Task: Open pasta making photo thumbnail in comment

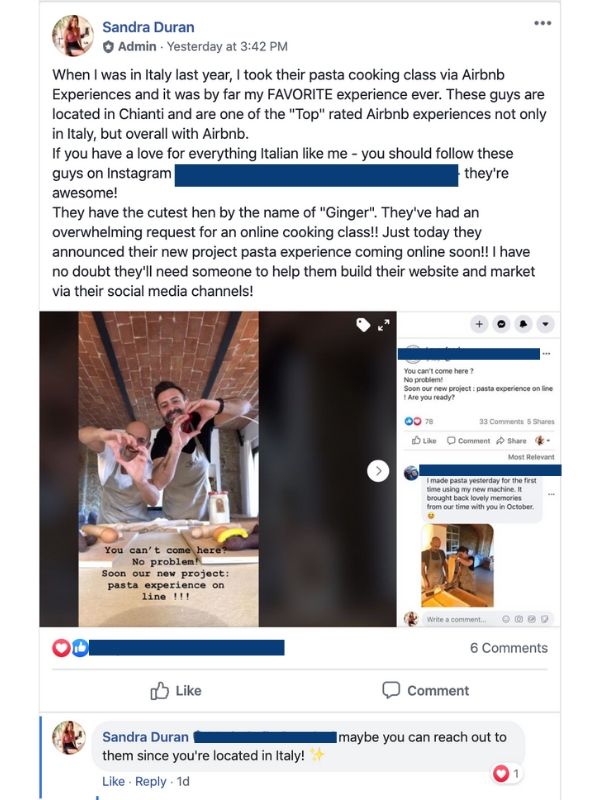Action: (457, 565)
